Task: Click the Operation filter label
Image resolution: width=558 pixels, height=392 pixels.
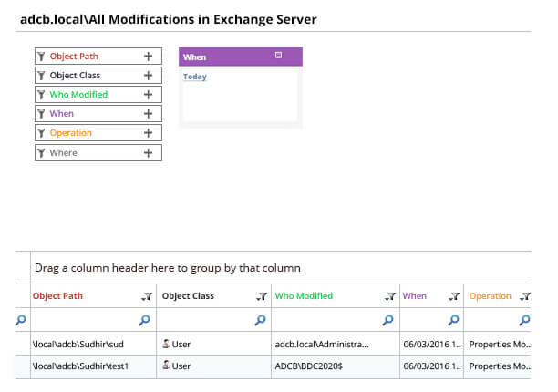Action: 71,133
